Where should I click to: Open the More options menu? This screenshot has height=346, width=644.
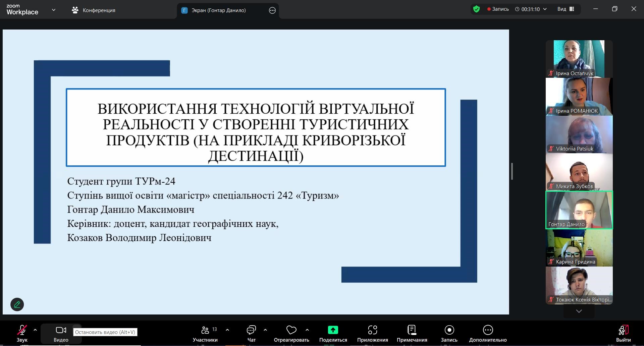point(488,330)
